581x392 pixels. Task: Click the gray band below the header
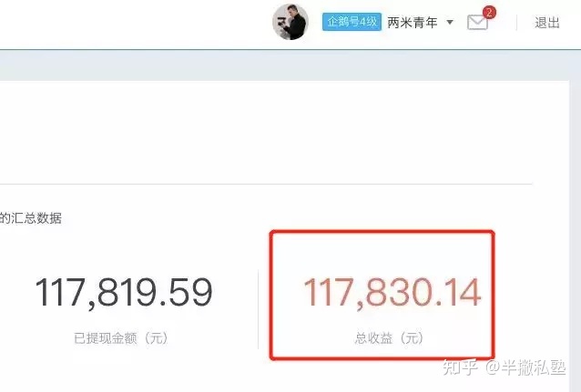[290, 65]
